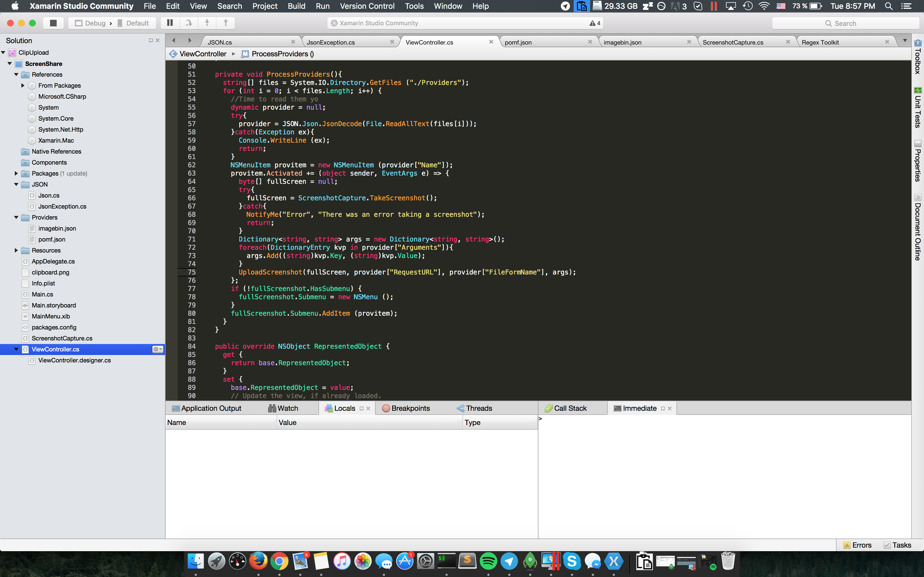Expand the Resources folder

pyautogui.click(x=16, y=250)
